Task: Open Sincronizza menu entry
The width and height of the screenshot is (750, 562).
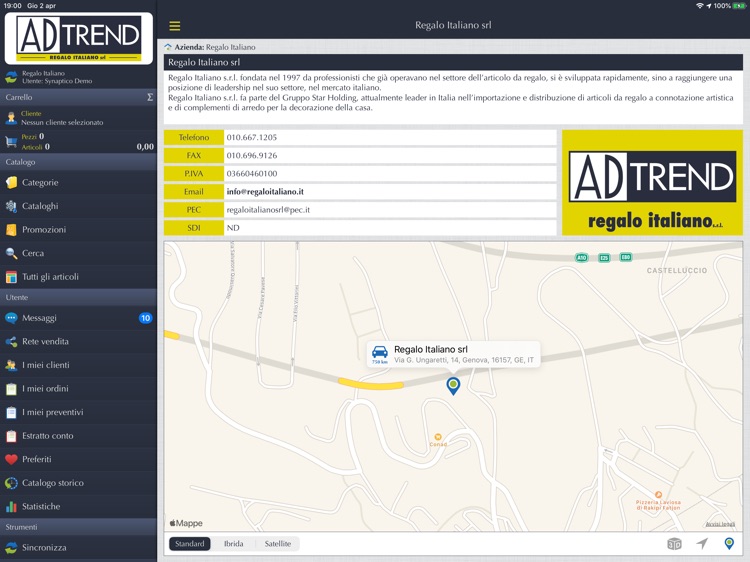Action: (x=78, y=548)
